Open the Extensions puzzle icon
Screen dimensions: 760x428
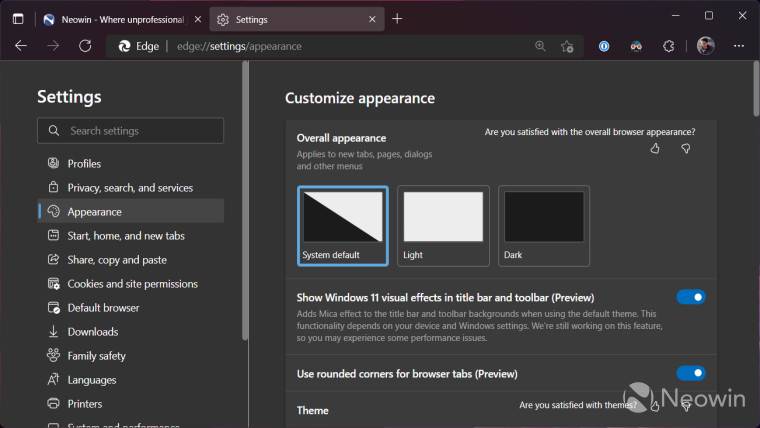click(x=668, y=46)
